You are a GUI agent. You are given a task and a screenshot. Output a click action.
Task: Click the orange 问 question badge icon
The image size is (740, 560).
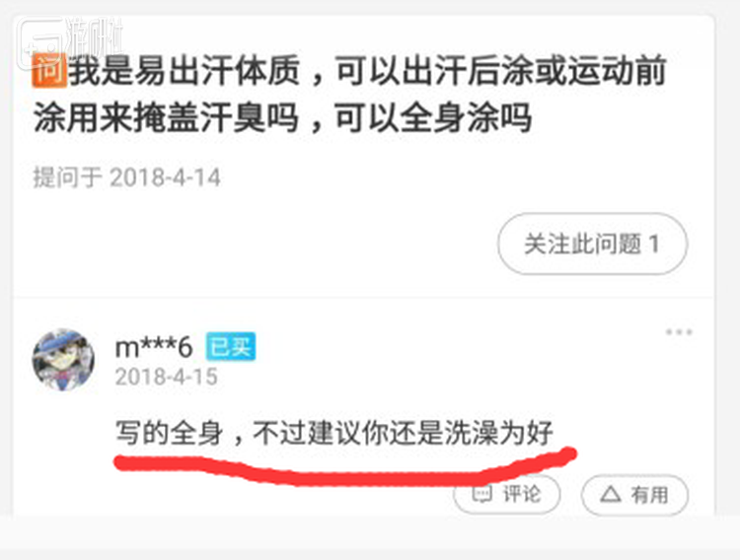click(48, 71)
